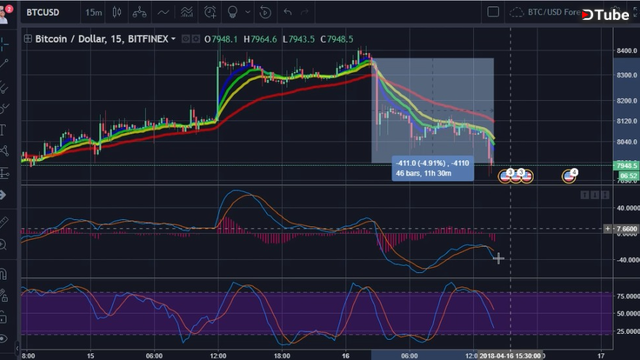Click the last MACD pane control button

(605, 195)
